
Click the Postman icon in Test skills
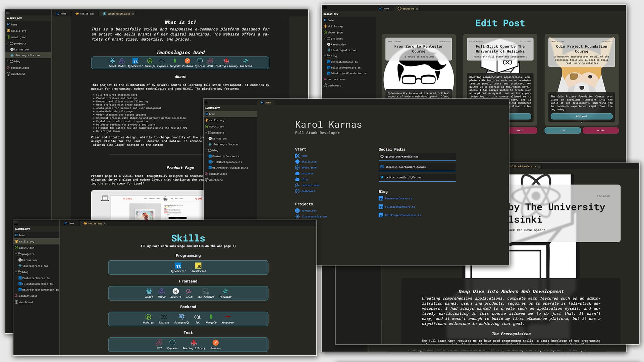point(215,343)
